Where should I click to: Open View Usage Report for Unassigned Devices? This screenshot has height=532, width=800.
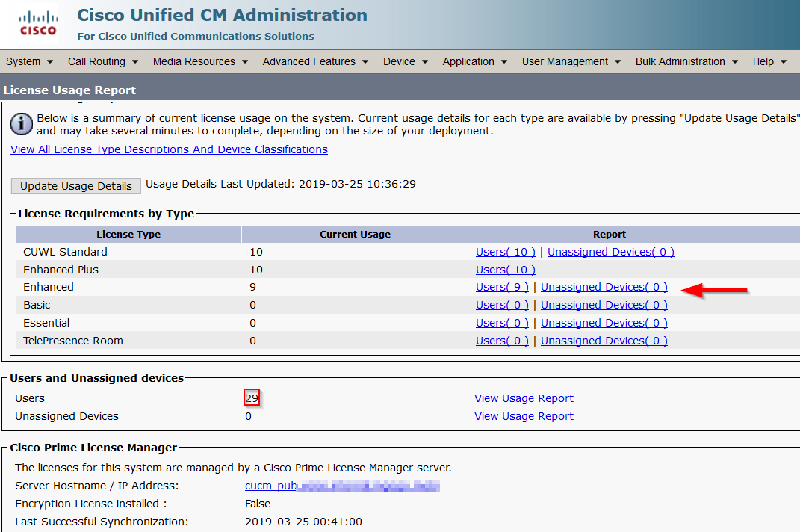524,416
